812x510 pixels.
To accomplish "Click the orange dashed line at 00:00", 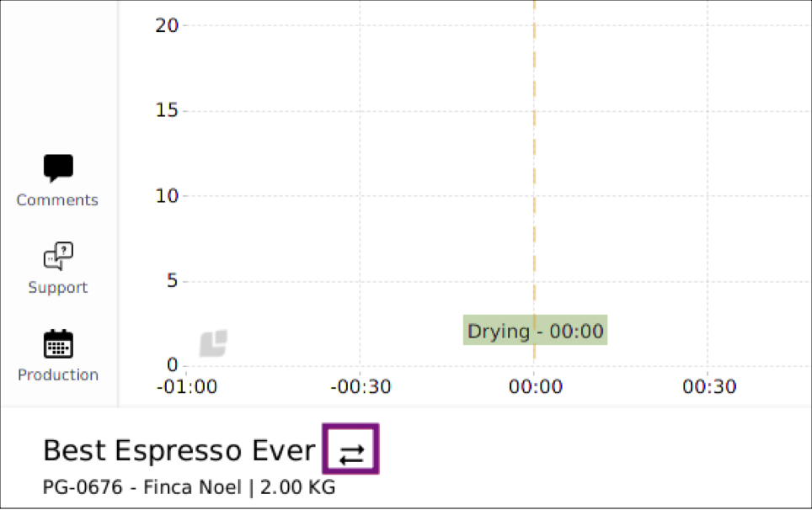I will [534, 155].
